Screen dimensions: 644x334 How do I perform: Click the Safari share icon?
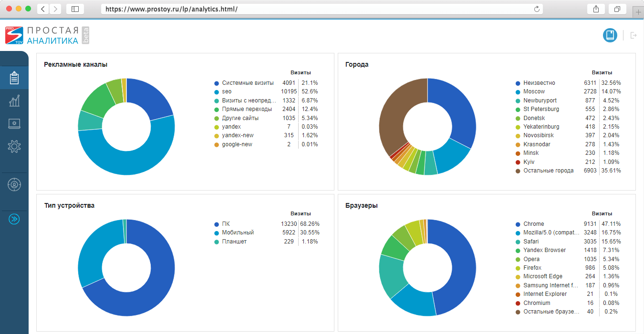coord(596,9)
